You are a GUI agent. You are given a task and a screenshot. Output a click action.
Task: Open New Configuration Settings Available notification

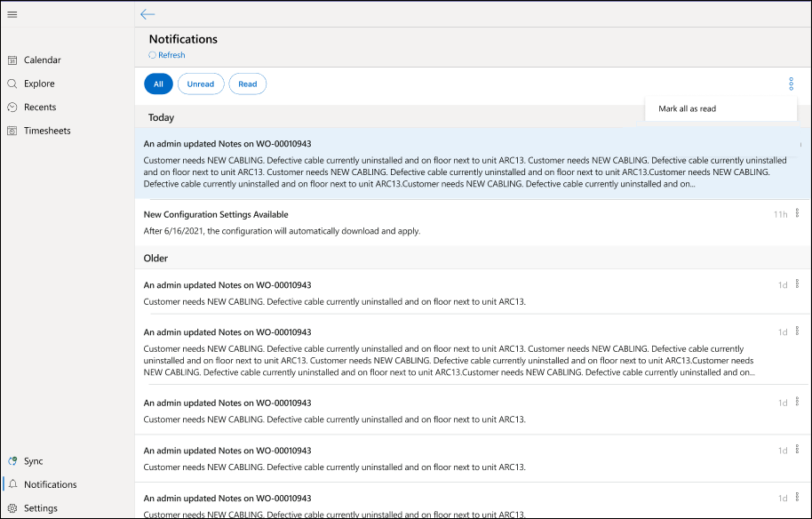216,214
